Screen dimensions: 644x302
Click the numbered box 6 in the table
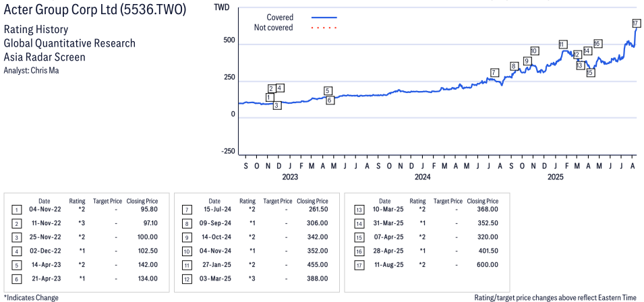[16, 279]
